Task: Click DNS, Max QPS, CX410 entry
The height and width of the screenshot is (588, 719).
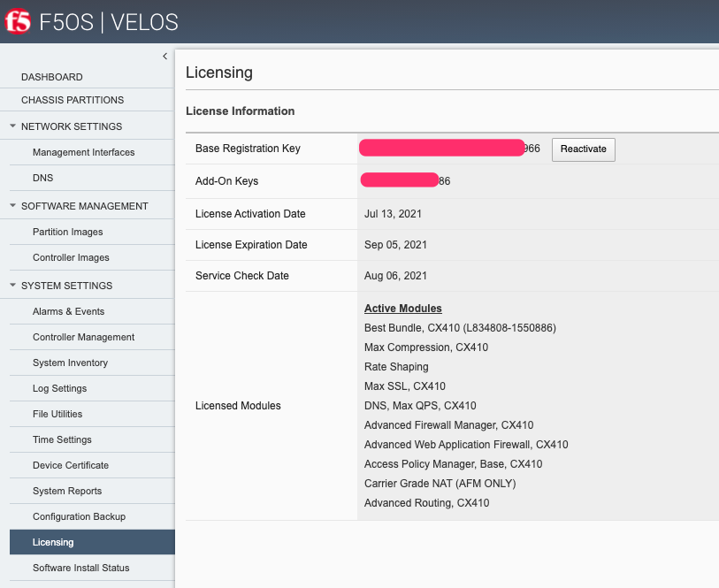Action: click(x=420, y=406)
